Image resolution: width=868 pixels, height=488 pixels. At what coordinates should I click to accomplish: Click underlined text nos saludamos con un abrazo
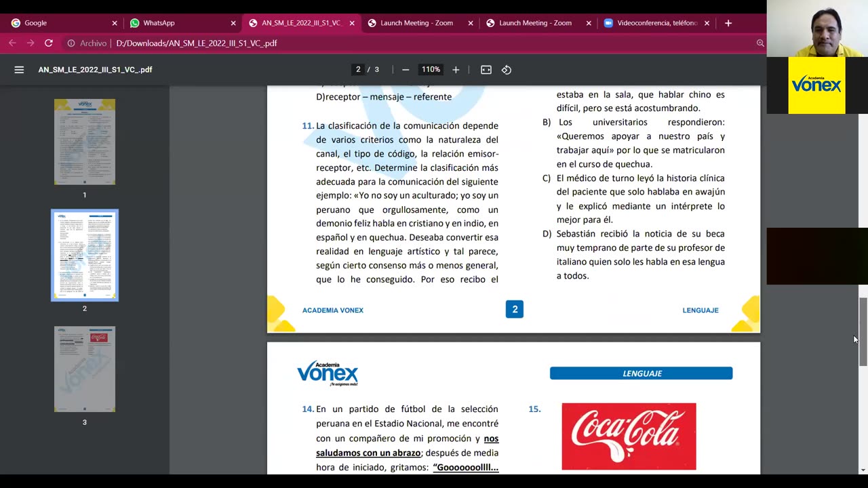[x=407, y=446]
